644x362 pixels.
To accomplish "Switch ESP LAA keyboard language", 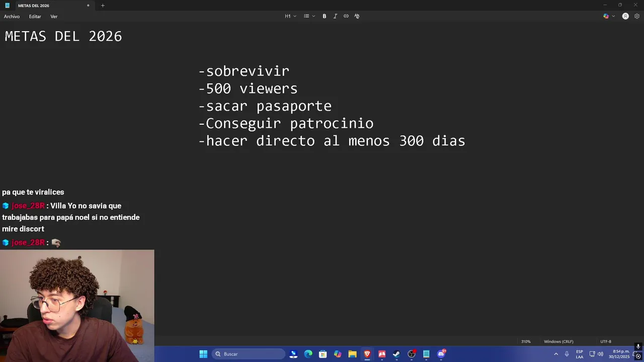I will click(x=580, y=354).
